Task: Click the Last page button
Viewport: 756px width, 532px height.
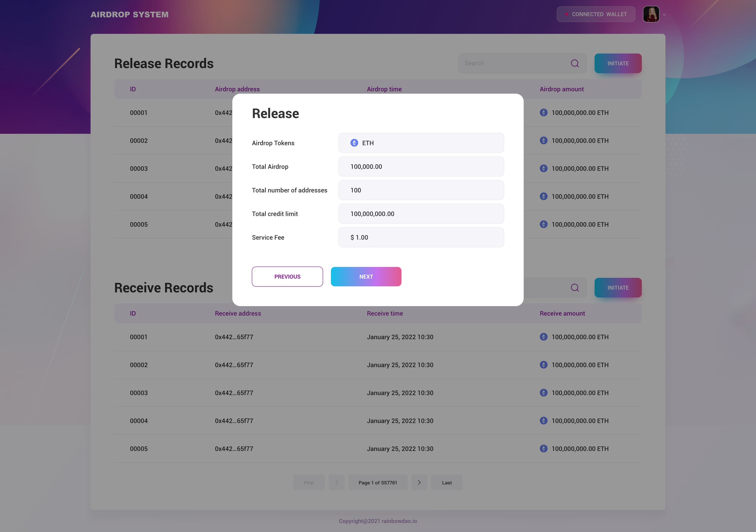Action: click(x=447, y=482)
